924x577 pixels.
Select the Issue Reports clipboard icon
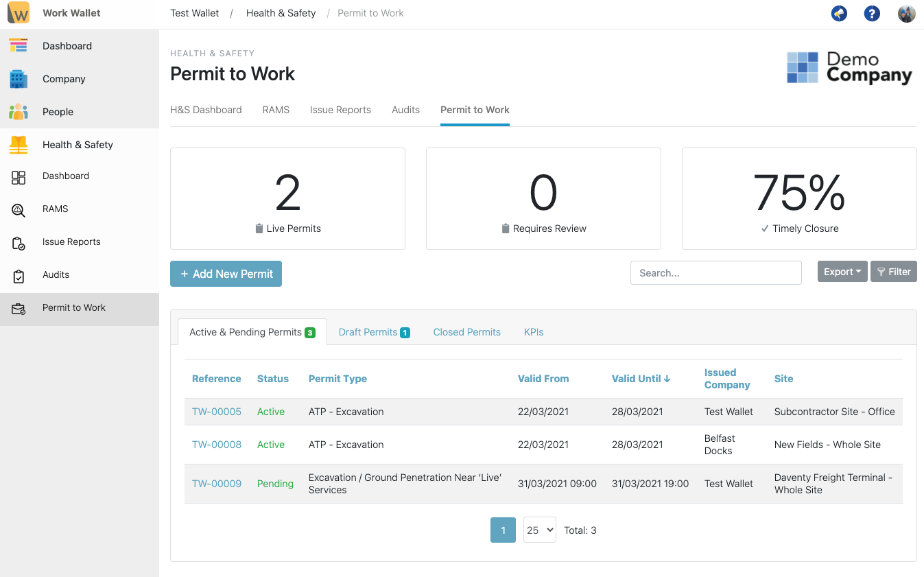coord(18,242)
